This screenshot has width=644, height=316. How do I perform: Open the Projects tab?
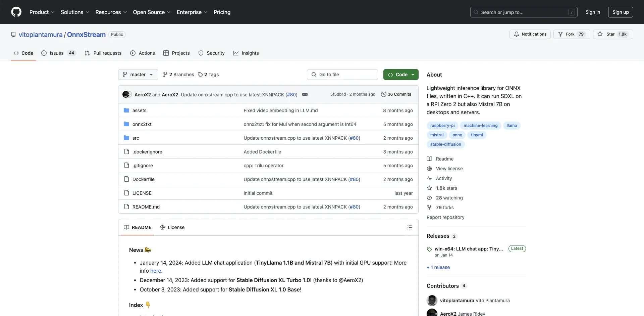(x=176, y=53)
